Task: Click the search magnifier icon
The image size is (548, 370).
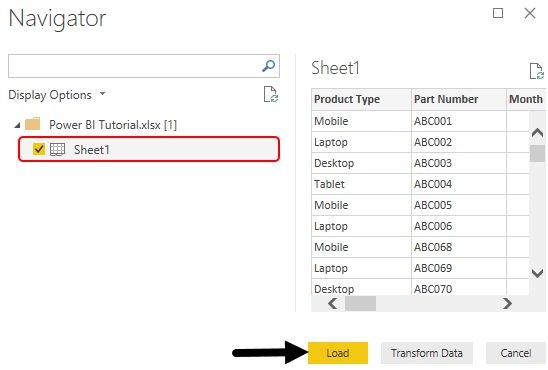Action: coord(268,66)
